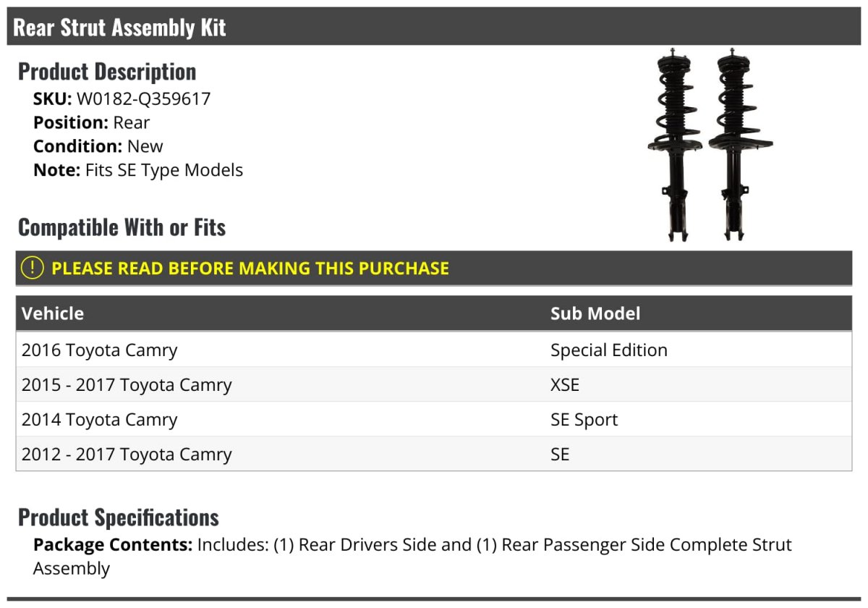Viewport: 868px width, 608px height.
Task: Click the XSE sub model cell
Action: point(565,385)
